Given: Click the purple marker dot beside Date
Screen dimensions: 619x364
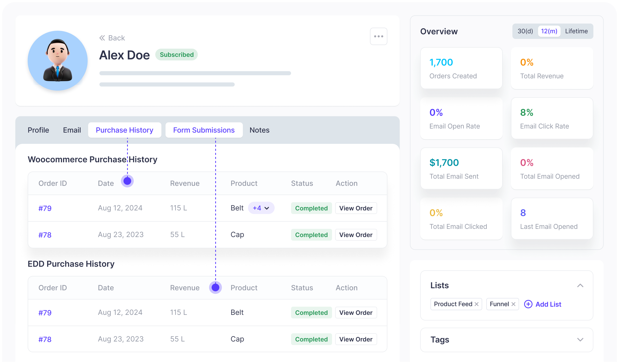Looking at the screenshot, I should point(127,181).
